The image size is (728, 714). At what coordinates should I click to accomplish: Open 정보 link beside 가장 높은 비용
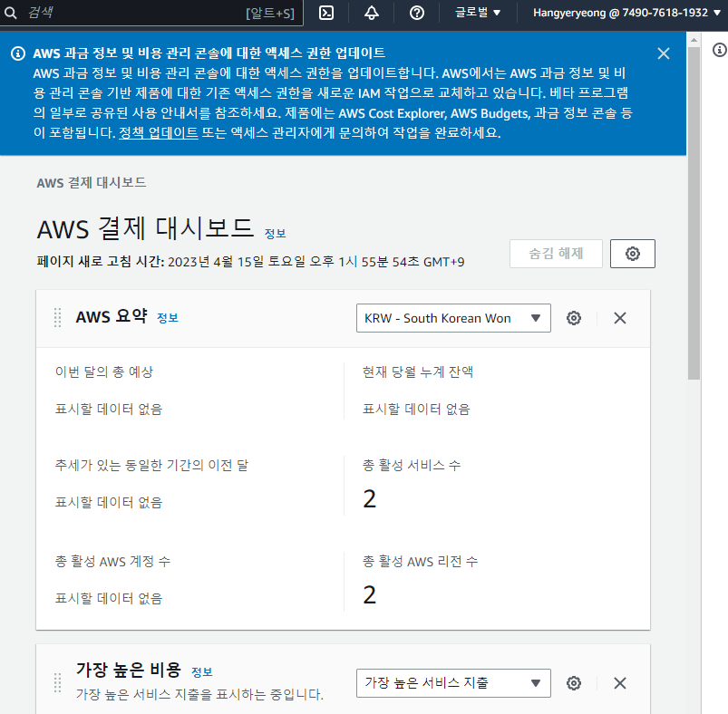tap(202, 671)
